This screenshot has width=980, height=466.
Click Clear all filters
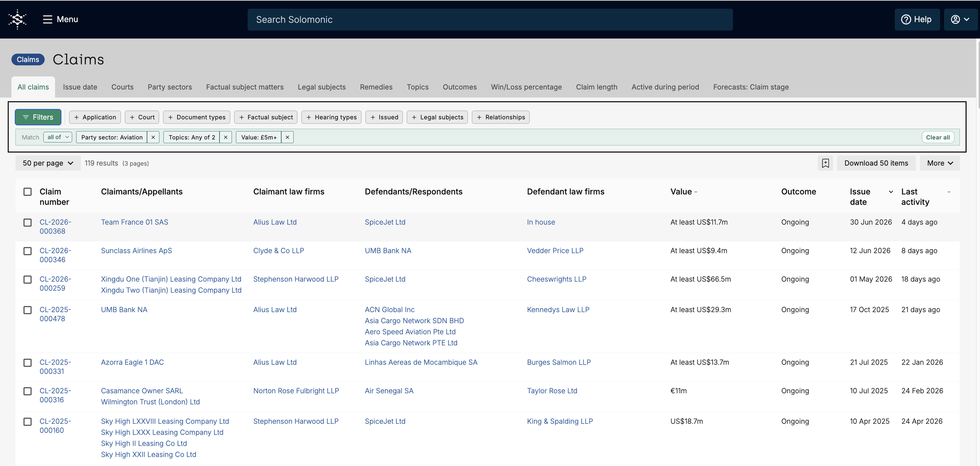pos(938,137)
